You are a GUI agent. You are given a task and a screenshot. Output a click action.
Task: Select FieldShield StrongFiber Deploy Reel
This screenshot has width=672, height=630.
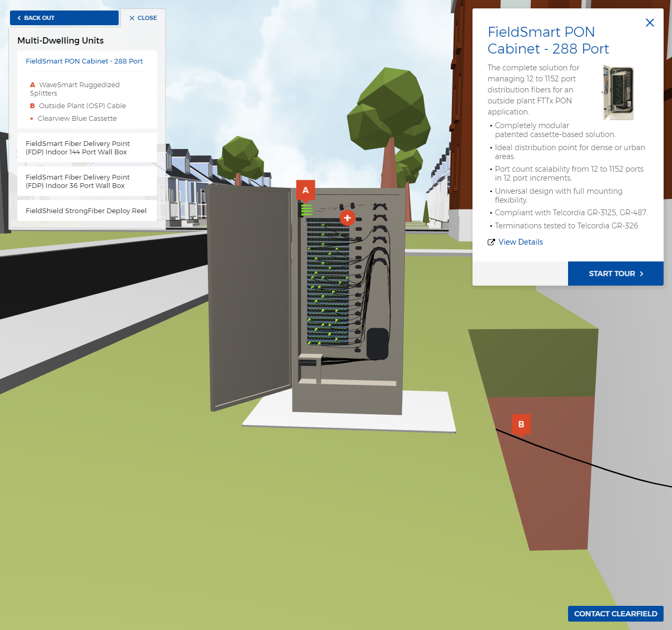tap(87, 211)
